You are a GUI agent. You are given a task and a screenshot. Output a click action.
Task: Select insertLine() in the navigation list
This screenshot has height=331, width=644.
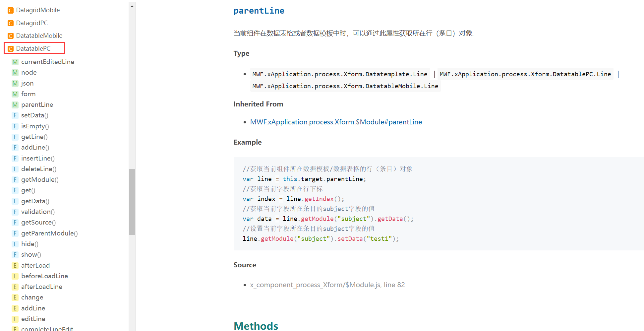[38, 159]
